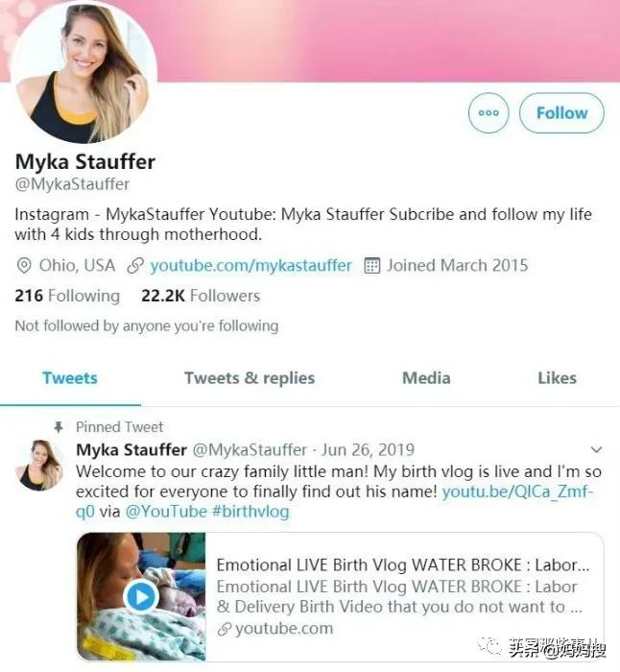Open youtube.com/mykastauffer profile link
Viewport: 620px width, 672px height.
coord(251,266)
